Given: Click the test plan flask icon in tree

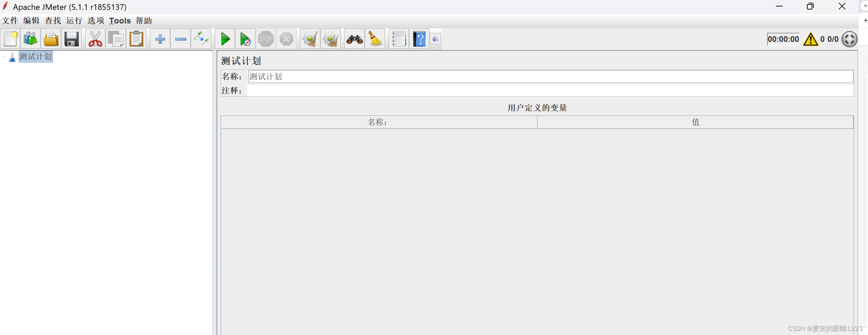Looking at the screenshot, I should 12,57.
